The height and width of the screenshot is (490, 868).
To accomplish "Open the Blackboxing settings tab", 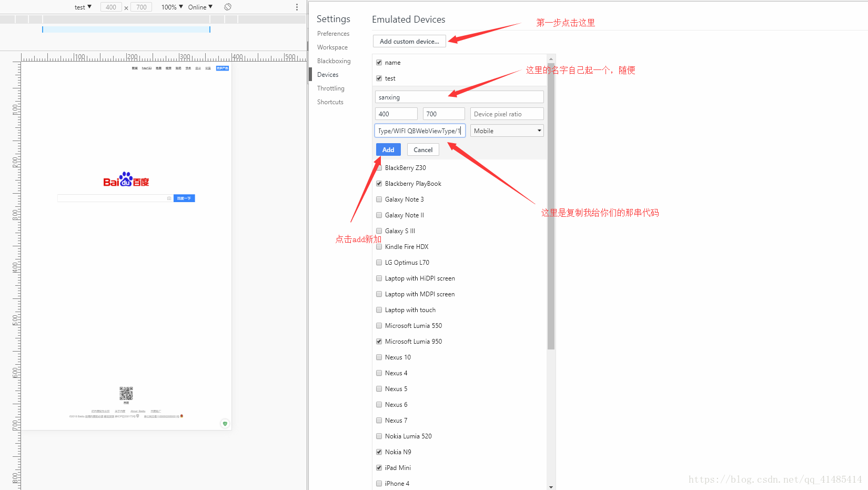I will 334,61.
